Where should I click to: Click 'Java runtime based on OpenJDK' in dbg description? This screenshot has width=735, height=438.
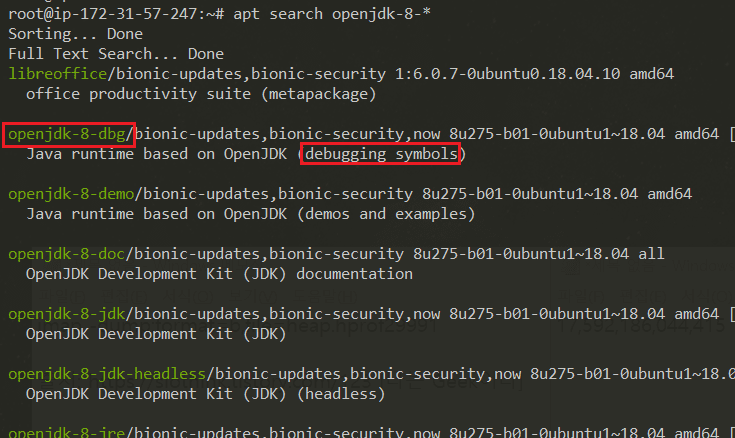[x=158, y=154]
